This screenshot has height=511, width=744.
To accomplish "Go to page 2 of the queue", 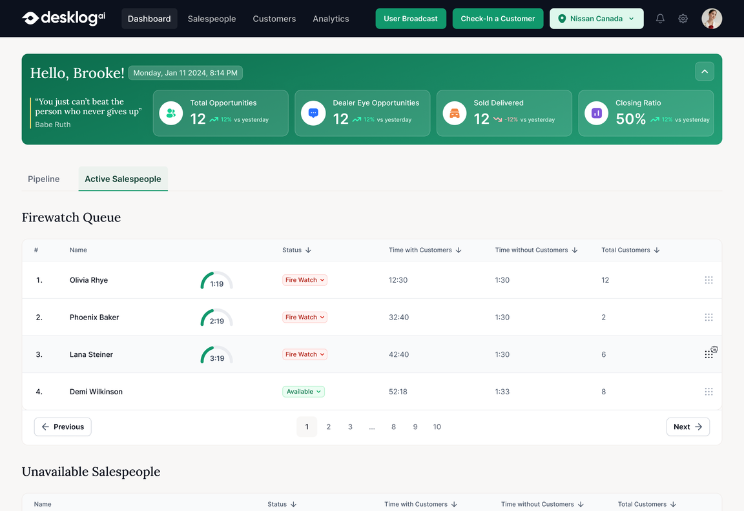I will pos(328,427).
